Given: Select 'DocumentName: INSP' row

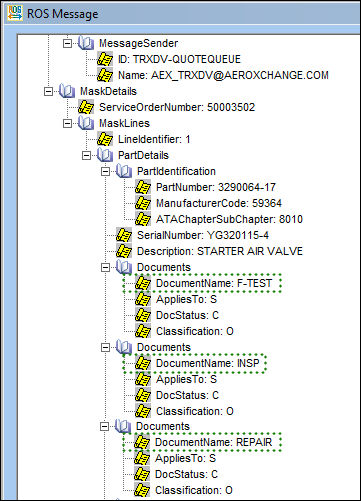Looking at the screenshot, I should click(x=207, y=363).
